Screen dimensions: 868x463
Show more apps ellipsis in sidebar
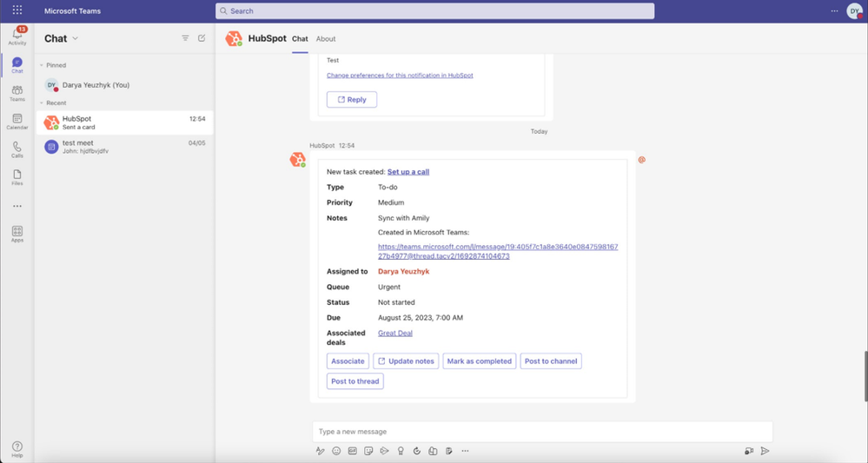click(x=17, y=207)
